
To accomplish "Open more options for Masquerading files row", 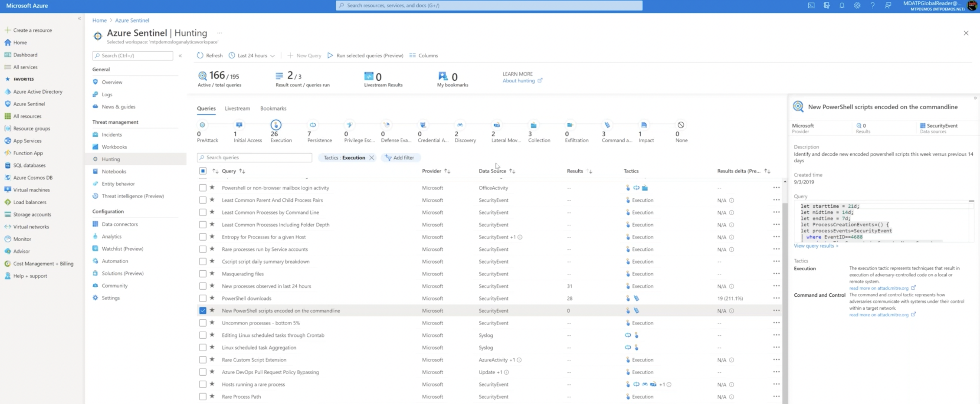I will pos(776,273).
